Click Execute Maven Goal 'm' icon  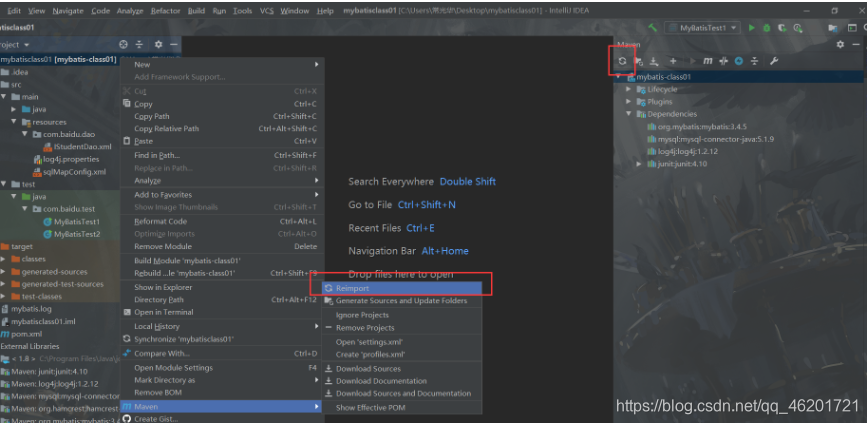coord(707,61)
